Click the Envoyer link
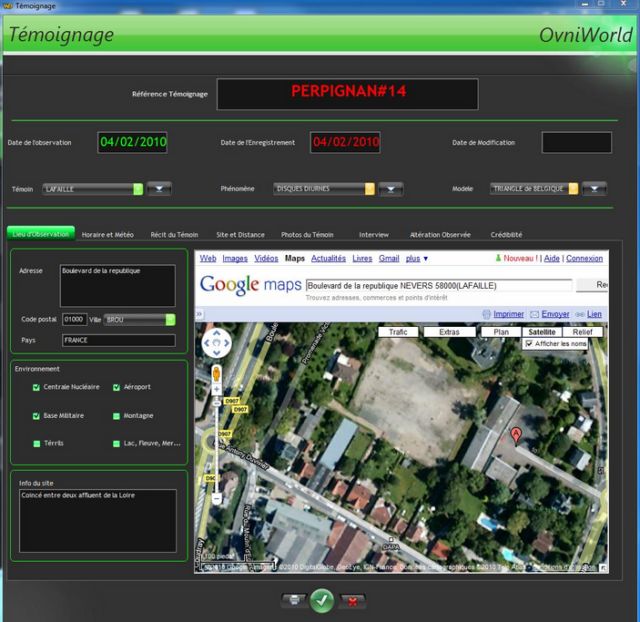Screen dimensions: 640x622 [x=555, y=314]
